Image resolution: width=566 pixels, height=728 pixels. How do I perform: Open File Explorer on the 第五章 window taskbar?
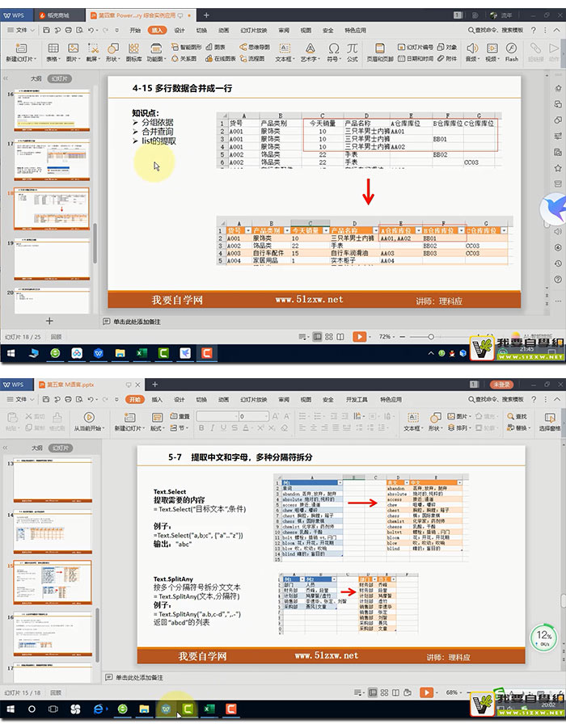click(x=144, y=709)
